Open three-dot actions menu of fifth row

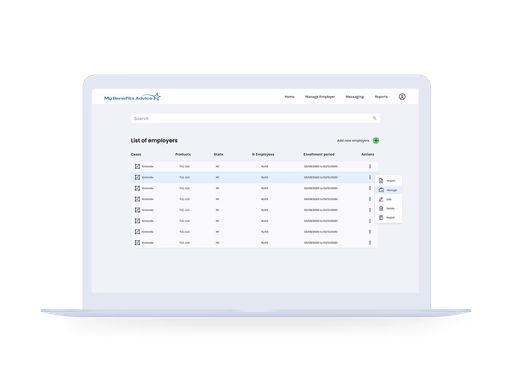click(370, 210)
